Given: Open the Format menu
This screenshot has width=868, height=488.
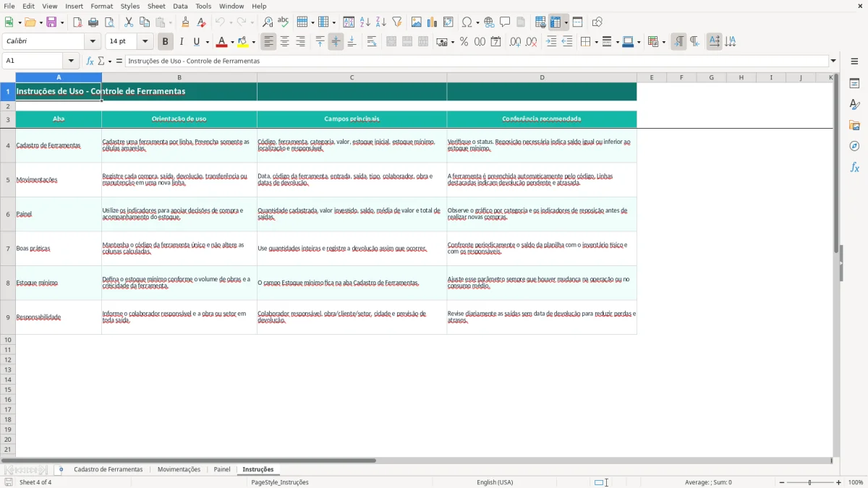Looking at the screenshot, I should pos(102,6).
